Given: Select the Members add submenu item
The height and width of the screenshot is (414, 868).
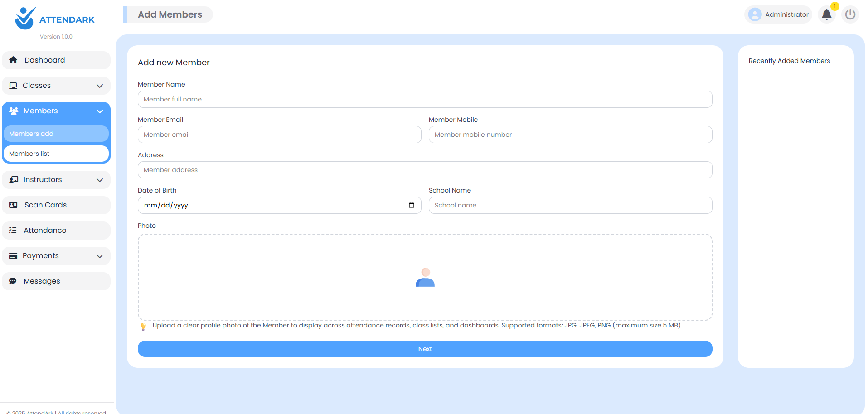Looking at the screenshot, I should 56,134.
